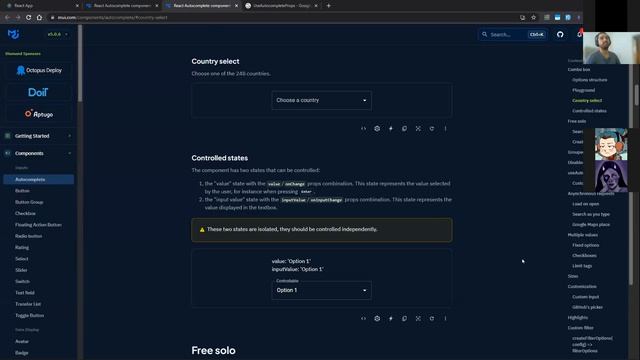Switch to the React App browser tab

pos(42,6)
